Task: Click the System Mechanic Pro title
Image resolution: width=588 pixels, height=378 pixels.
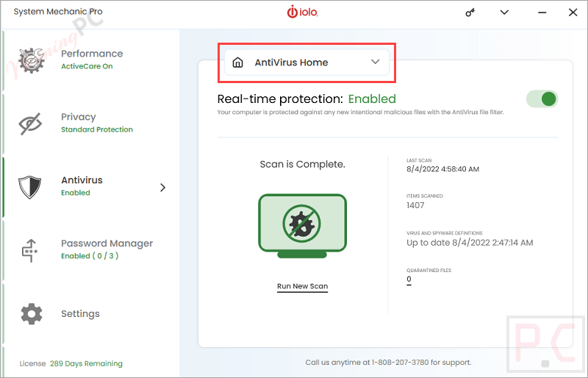Action: [58, 12]
